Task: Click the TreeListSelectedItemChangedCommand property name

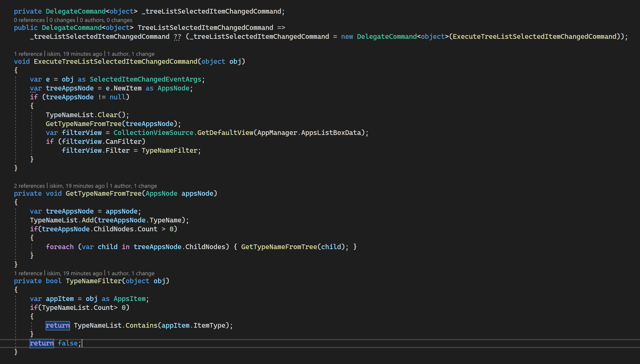Action: point(205,28)
